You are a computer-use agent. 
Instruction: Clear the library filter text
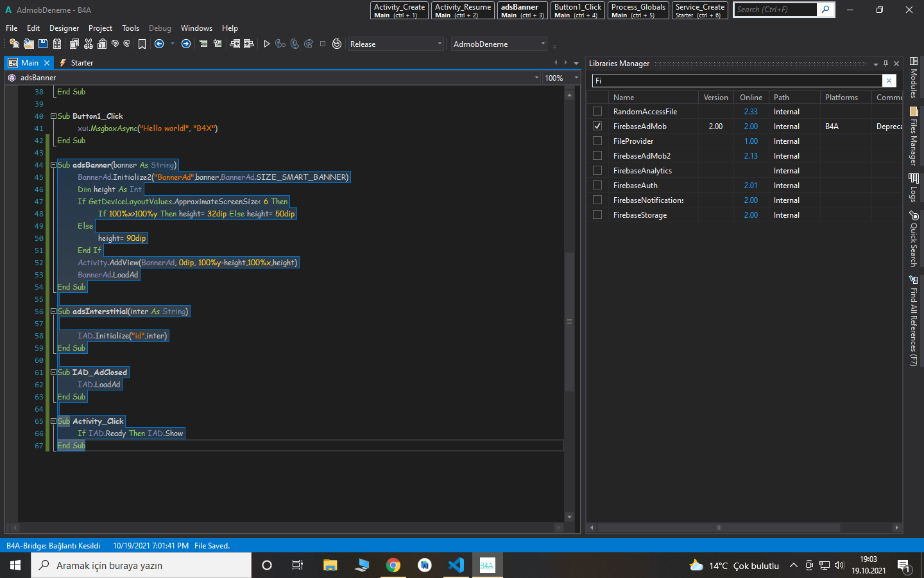[889, 80]
